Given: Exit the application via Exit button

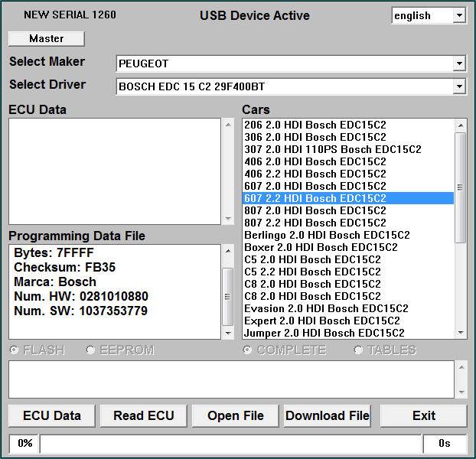Looking at the screenshot, I should (423, 416).
